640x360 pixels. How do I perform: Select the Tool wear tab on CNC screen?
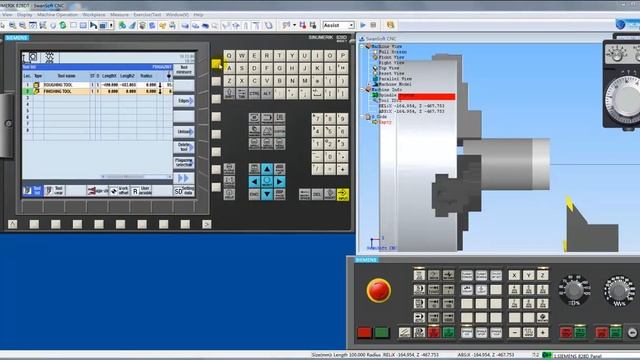pos(54,191)
